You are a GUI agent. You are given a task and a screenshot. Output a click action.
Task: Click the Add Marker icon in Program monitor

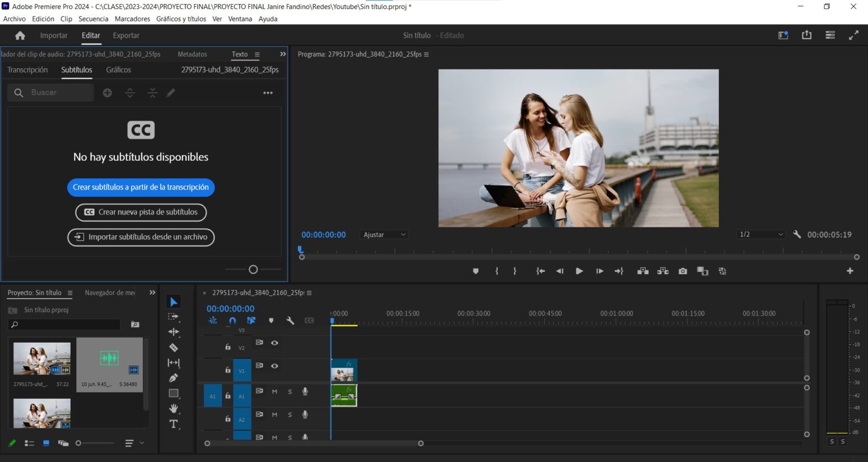(x=476, y=271)
